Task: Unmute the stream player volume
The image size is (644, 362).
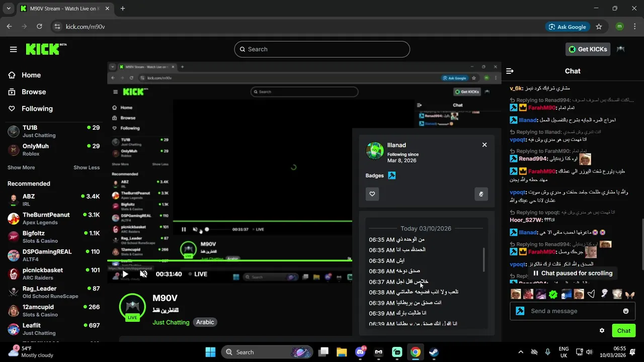Action: (x=143, y=274)
